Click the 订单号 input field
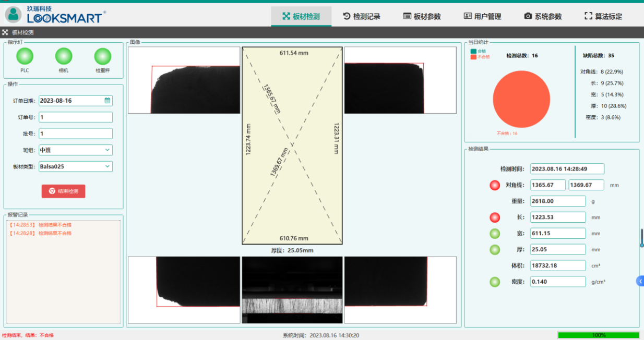This screenshot has height=340, width=644. [76, 117]
